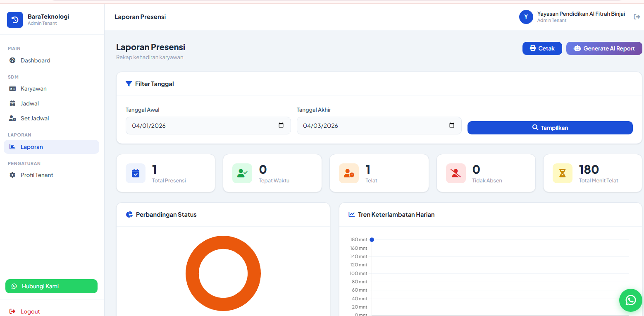Open the Tanggal Awal calendar picker
This screenshot has height=316, width=644.
[x=281, y=125]
